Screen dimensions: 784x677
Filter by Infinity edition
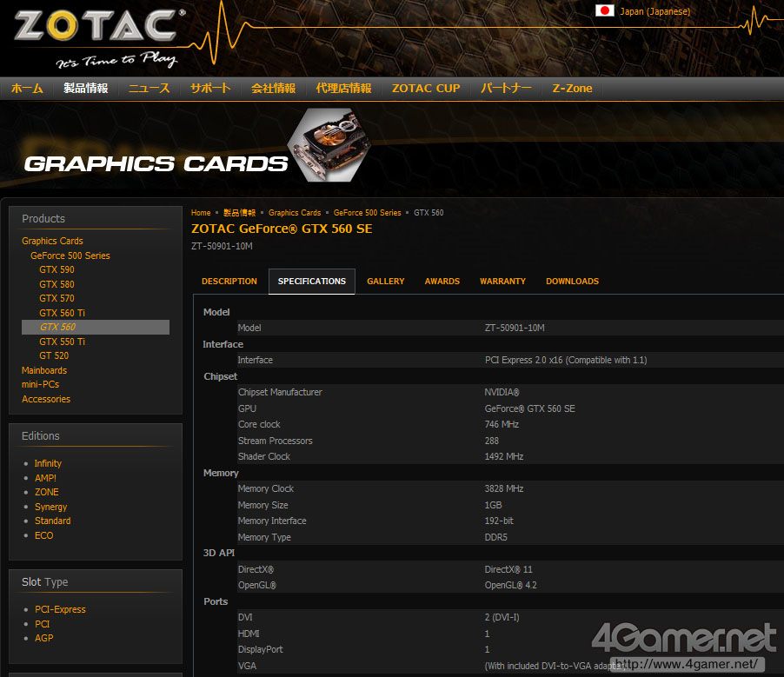(x=48, y=463)
